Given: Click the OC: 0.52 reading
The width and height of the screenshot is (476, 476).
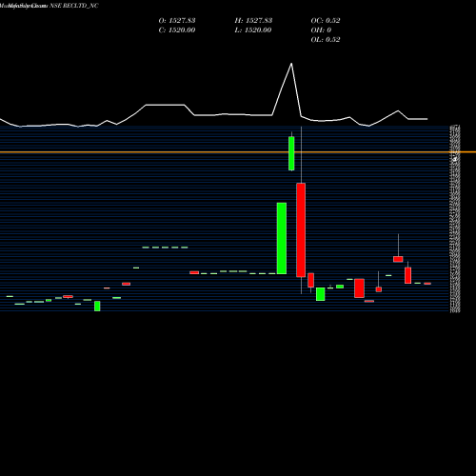Looking at the screenshot, I should [x=326, y=21].
